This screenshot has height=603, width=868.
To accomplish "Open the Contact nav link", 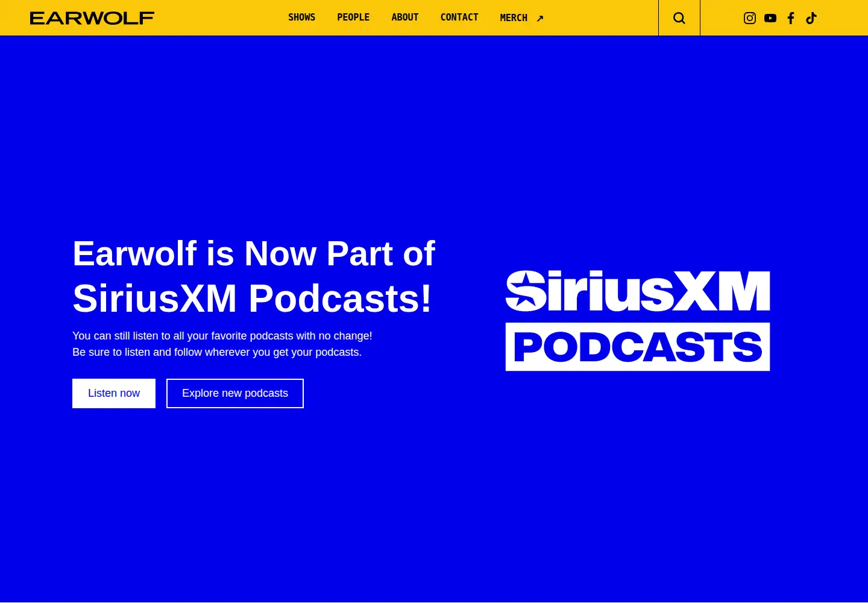I will pyautogui.click(x=459, y=17).
